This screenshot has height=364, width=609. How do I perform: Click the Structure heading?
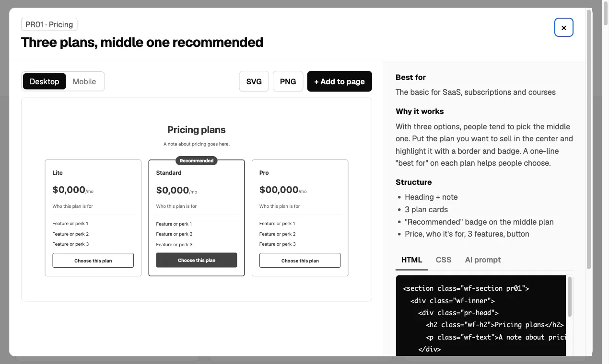tap(413, 182)
